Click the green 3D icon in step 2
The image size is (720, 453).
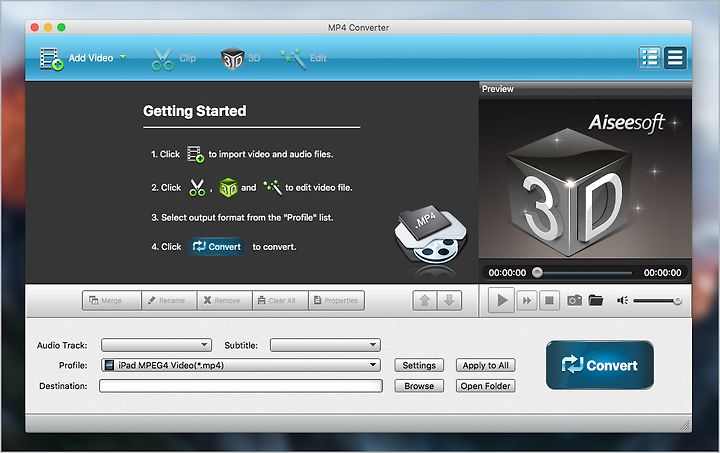(228, 187)
